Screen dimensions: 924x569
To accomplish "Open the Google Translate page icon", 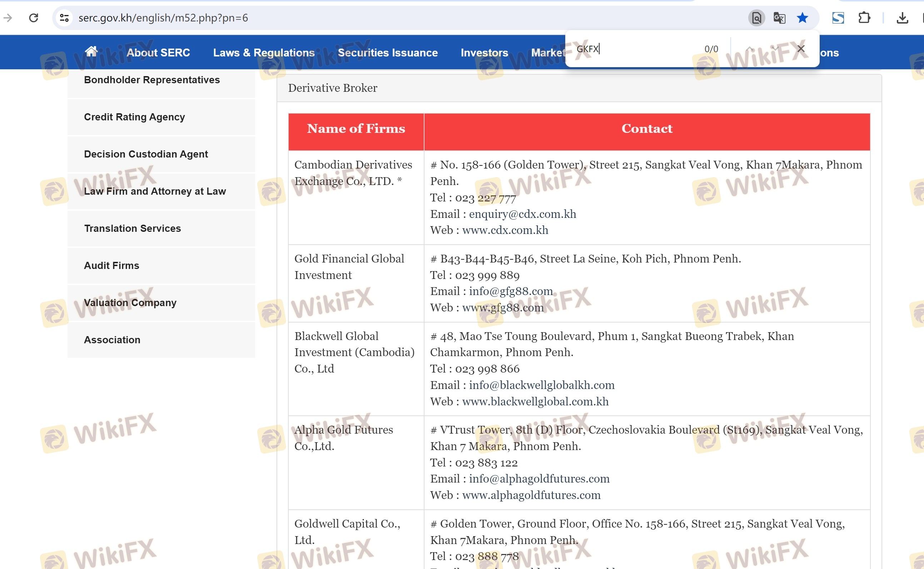I will click(779, 18).
